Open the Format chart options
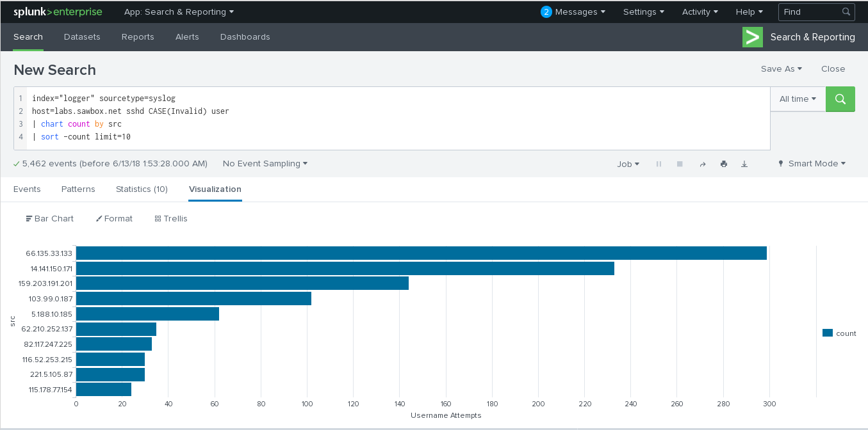Viewport: 868px width, 430px height. click(114, 219)
